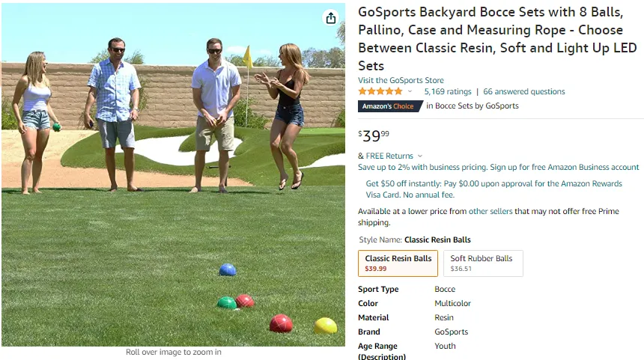Open the other sellers link
Image resolution: width=644 pixels, height=360 pixels.
[x=490, y=211]
